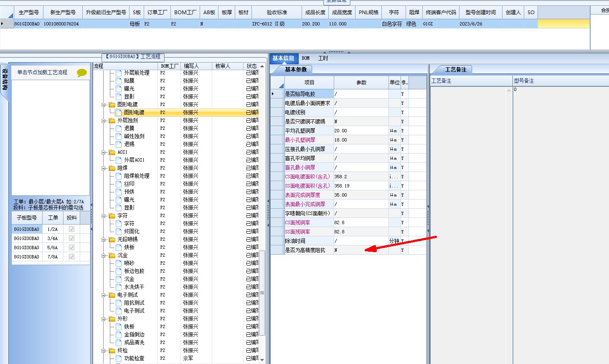
Task: Click the 平均孔壁铜厚 value 20.00
Action: (361, 131)
